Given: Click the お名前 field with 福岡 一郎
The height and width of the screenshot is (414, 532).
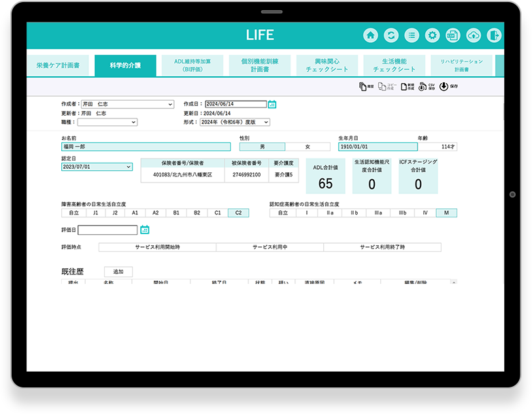Looking at the screenshot, I should click(146, 146).
